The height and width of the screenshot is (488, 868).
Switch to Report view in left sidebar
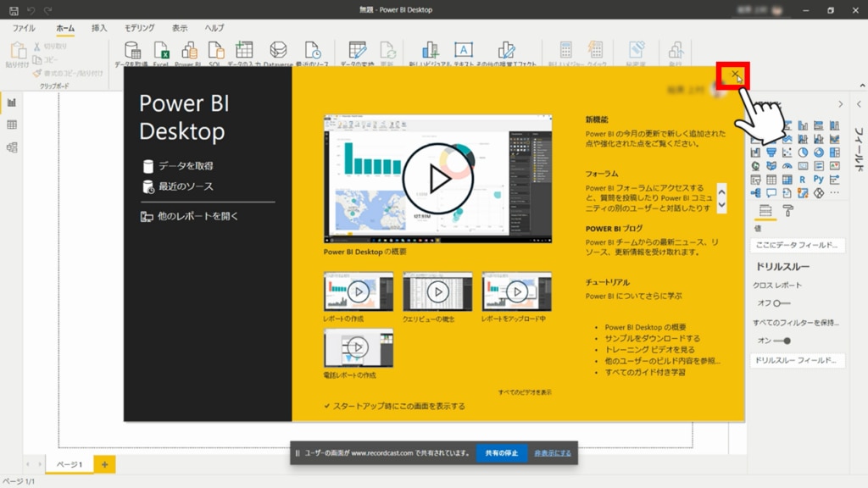pos(12,103)
